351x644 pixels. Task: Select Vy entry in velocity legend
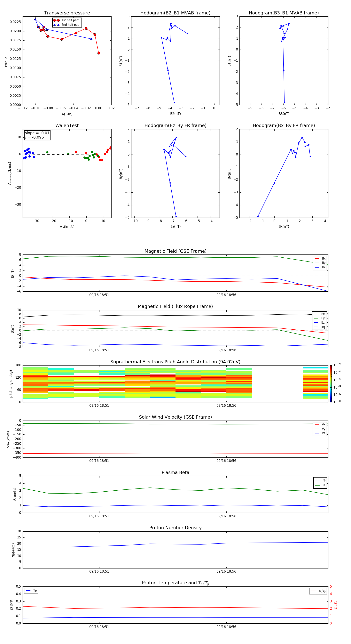[320, 429]
